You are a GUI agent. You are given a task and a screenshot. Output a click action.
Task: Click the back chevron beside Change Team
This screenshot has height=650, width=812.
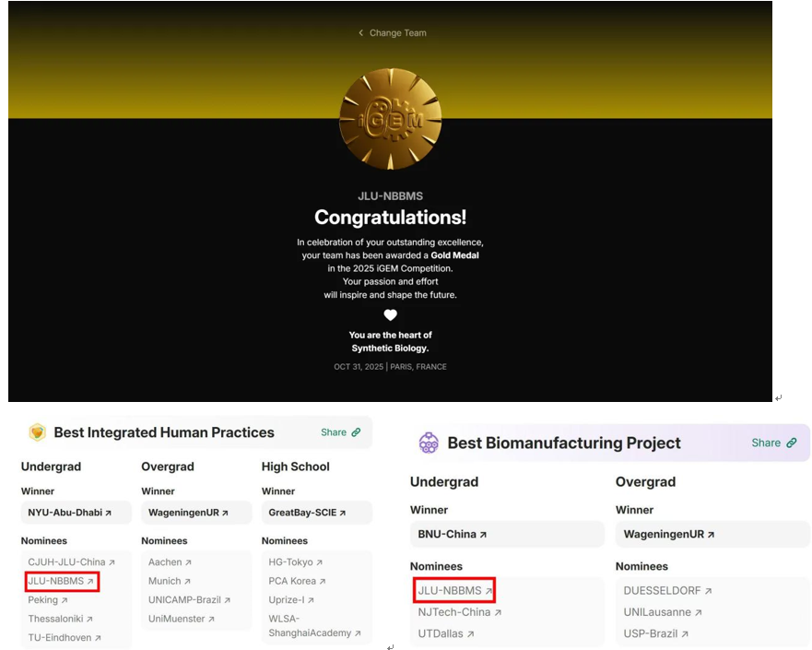click(x=361, y=33)
